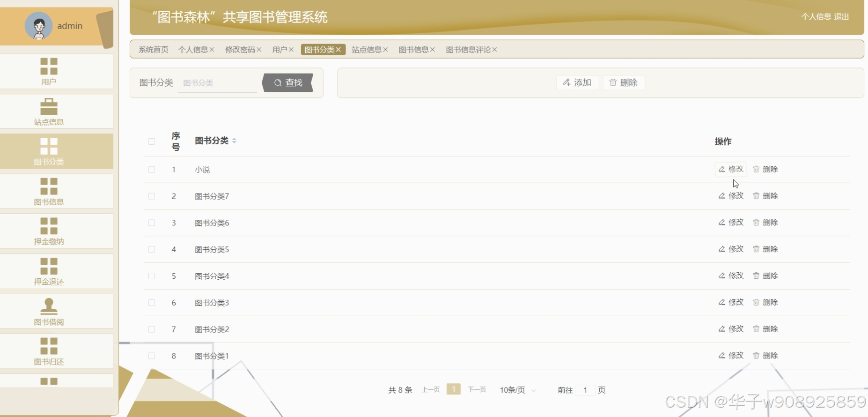
Task: Toggle the select-all checkbox in table header
Action: (x=152, y=141)
